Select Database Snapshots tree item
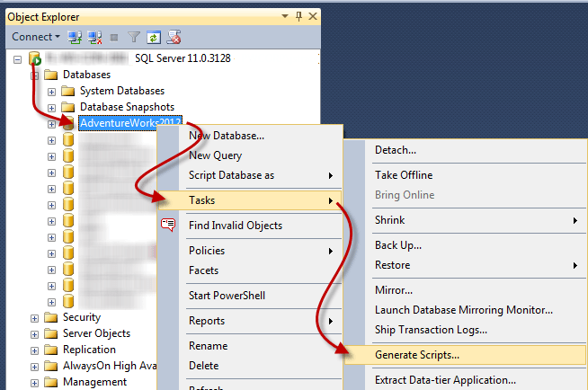 click(127, 107)
